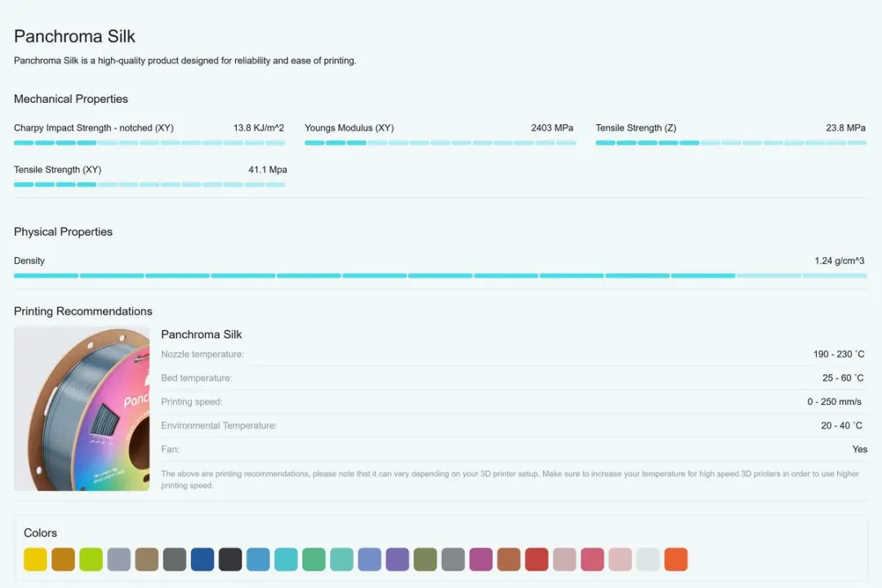882x588 pixels.
Task: Select the periwinkle blue color swatch
Action: 370,559
